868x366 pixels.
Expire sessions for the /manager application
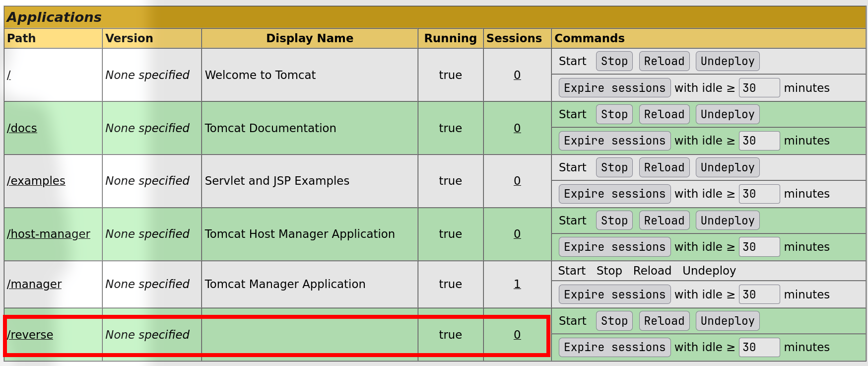[615, 294]
